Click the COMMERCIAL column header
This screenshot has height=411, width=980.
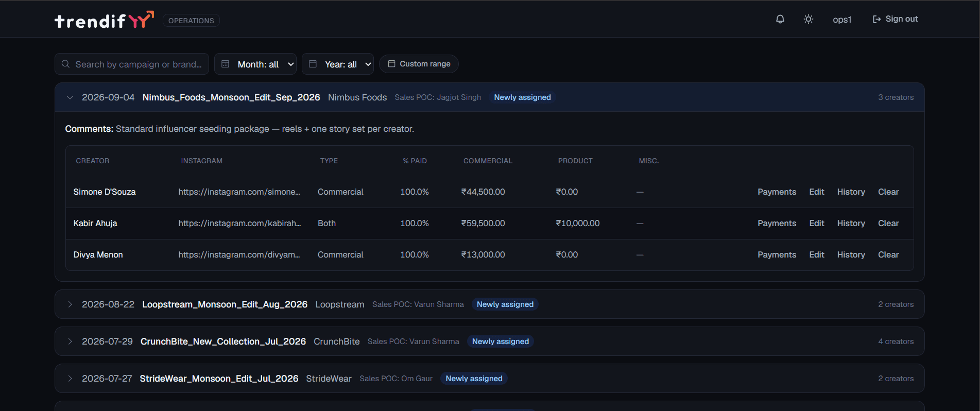(x=488, y=161)
